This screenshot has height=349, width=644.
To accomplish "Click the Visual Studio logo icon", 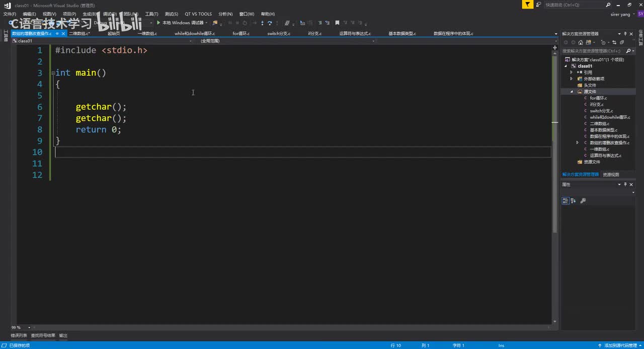I will (x=7, y=5).
